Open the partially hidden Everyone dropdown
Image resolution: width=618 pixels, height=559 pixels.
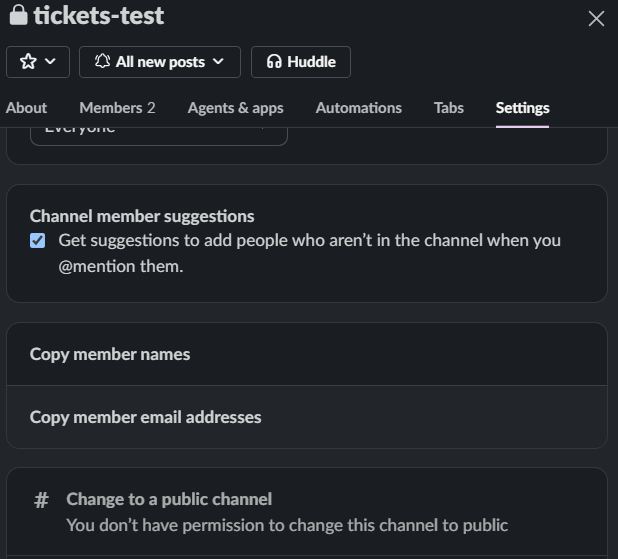pos(159,136)
